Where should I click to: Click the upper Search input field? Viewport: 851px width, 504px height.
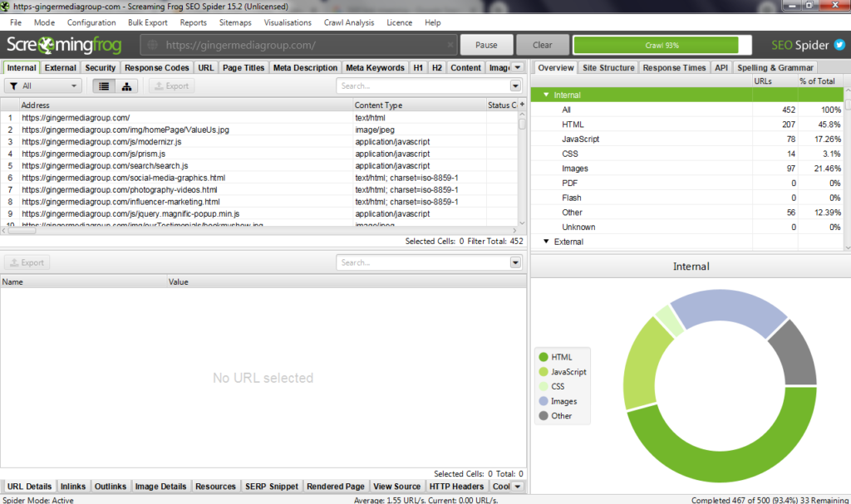point(423,86)
